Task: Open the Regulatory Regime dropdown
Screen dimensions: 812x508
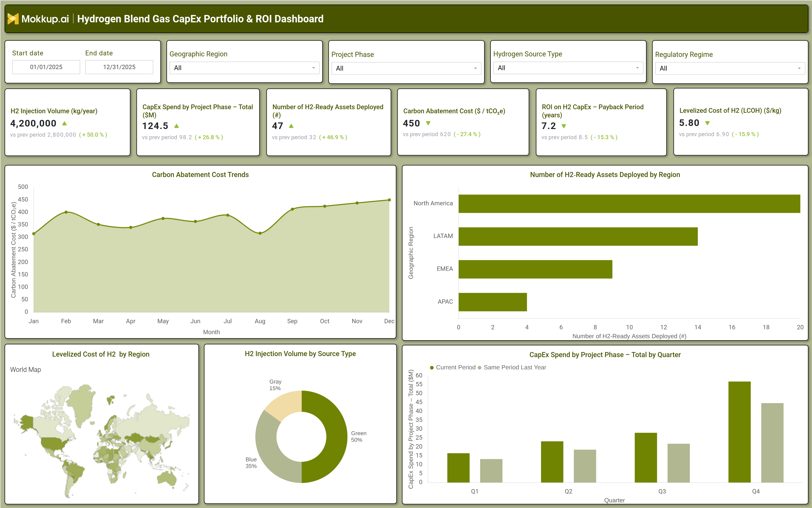Action: pyautogui.click(x=730, y=68)
